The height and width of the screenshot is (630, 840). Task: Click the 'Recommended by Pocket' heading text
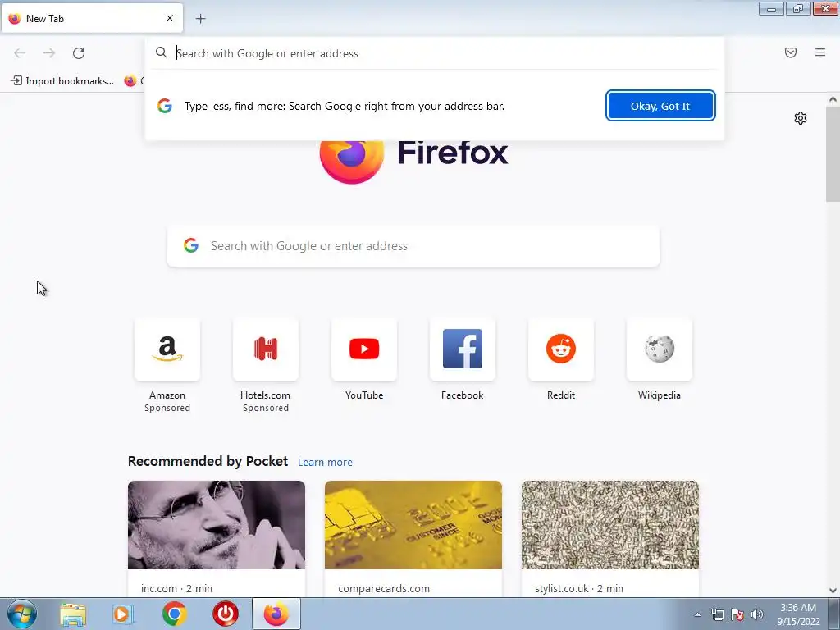point(208,461)
